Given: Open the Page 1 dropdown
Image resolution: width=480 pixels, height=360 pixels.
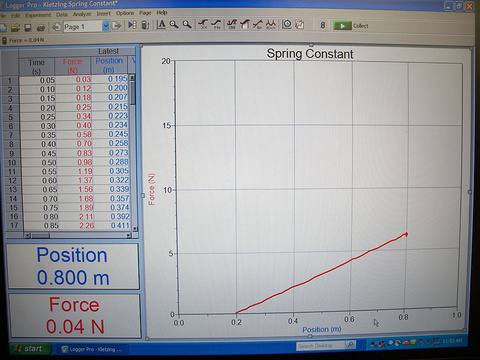Looking at the screenshot, I should coord(106,26).
